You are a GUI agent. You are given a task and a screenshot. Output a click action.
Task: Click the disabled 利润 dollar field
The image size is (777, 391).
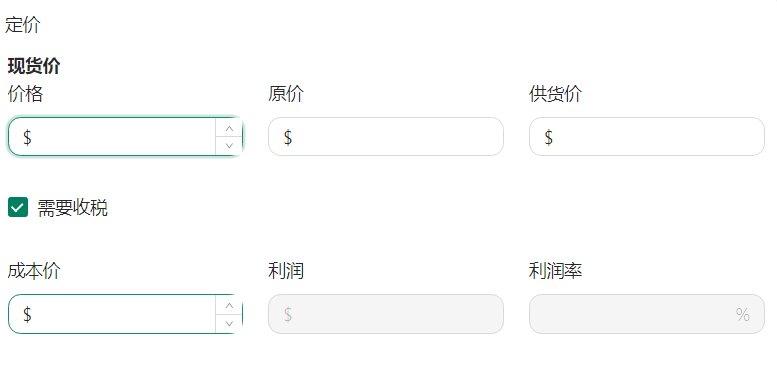pos(386,314)
